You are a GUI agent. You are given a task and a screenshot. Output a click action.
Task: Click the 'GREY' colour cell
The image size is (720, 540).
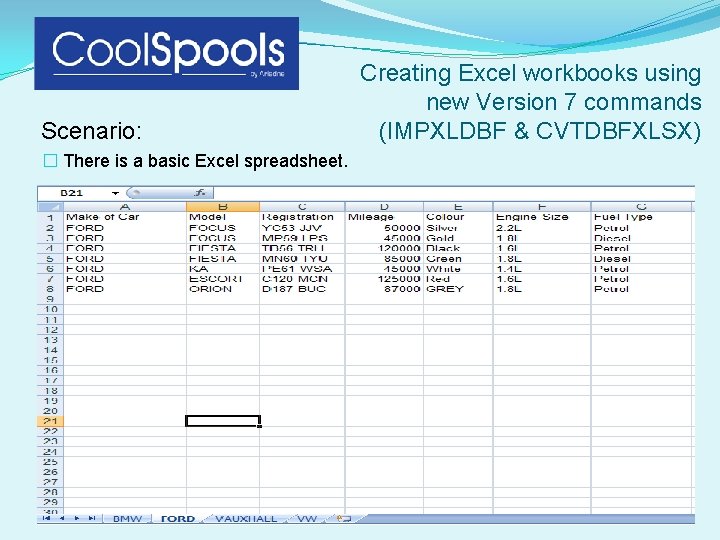tap(458, 289)
